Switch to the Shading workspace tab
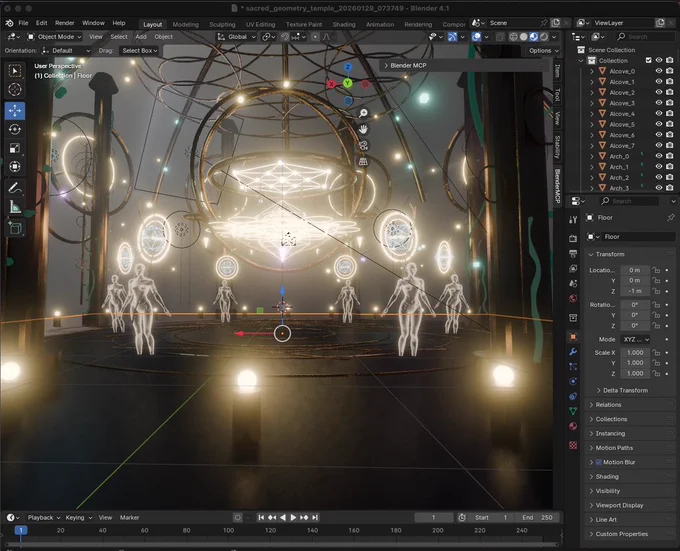This screenshot has height=551, width=680. tap(344, 24)
